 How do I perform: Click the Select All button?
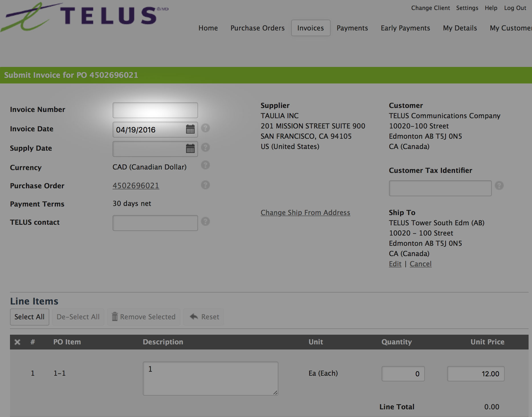click(x=29, y=317)
